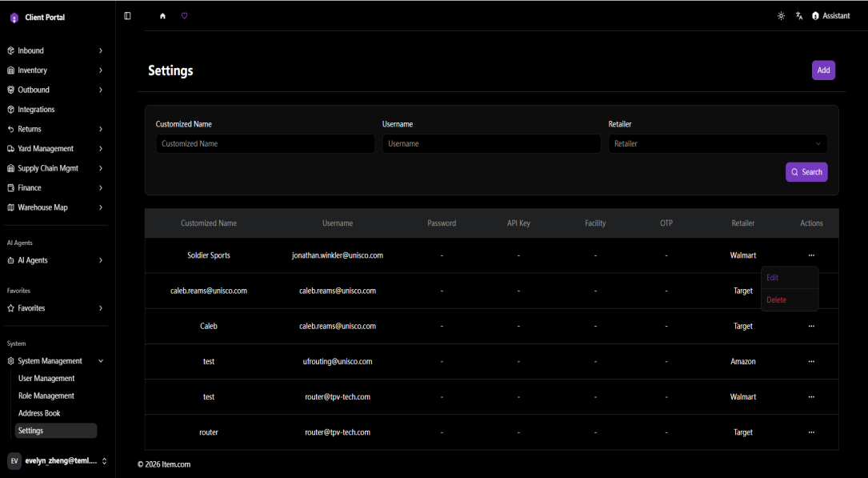
Task: Click the jonathan.winkler@unisco.com username cell
Action: 338,255
